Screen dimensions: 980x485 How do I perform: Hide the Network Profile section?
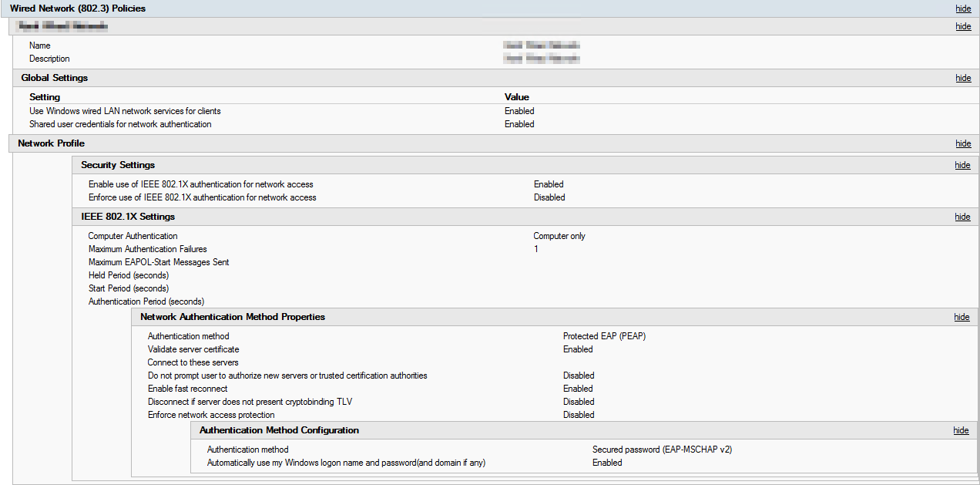(963, 143)
